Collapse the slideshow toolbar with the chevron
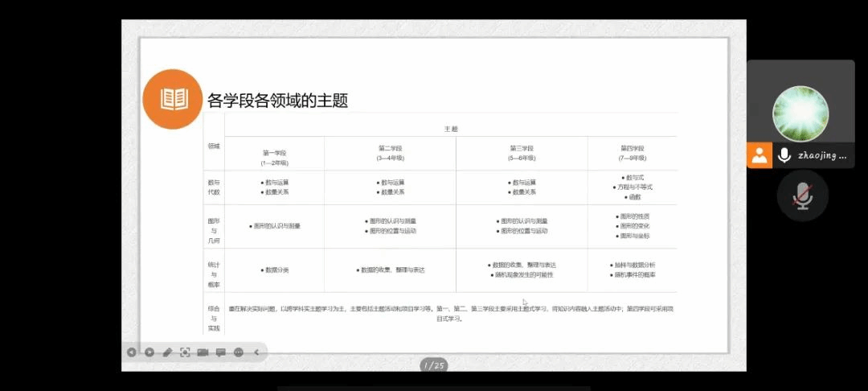Screen dimensions: 868x391 [x=256, y=352]
